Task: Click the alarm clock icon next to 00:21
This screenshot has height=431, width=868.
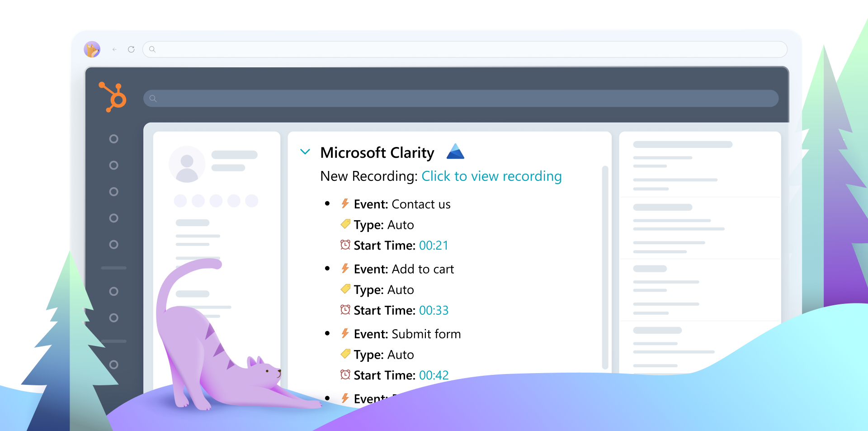Action: pos(345,245)
